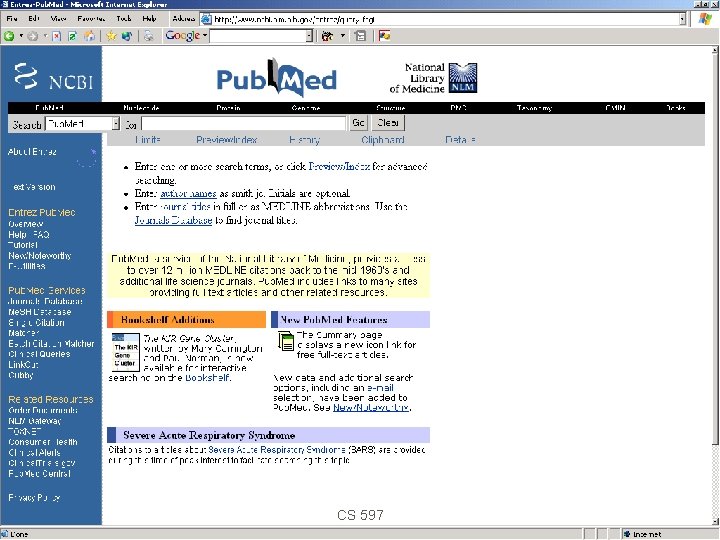
Task: Open the Bookshelf link in Bookshelf Additions
Action: [x=207, y=378]
